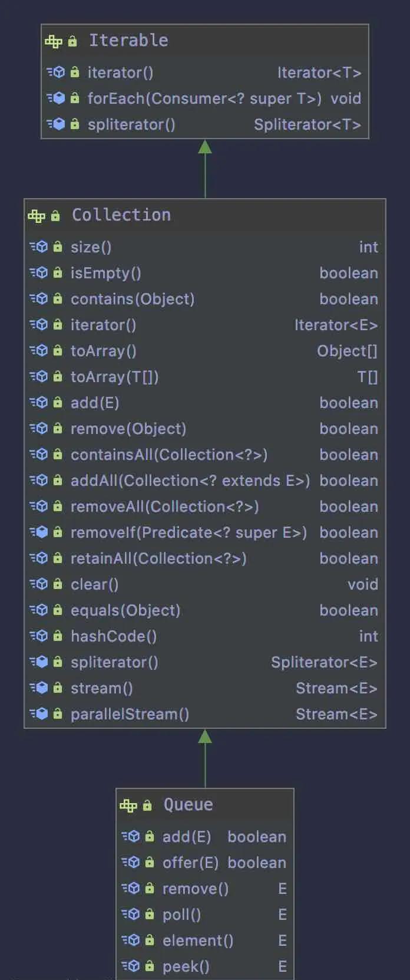The height and width of the screenshot is (980, 410).
Task: Click the Iterable interface icon
Action: tap(54, 41)
